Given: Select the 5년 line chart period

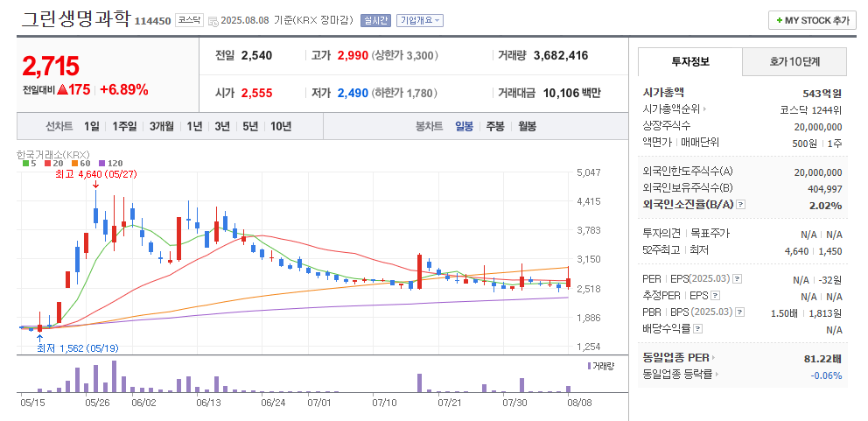Looking at the screenshot, I should coord(250,126).
